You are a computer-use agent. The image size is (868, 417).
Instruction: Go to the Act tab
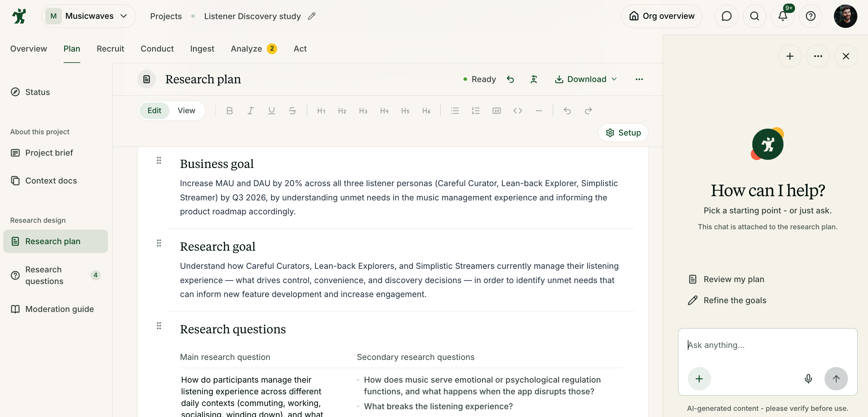tap(300, 49)
